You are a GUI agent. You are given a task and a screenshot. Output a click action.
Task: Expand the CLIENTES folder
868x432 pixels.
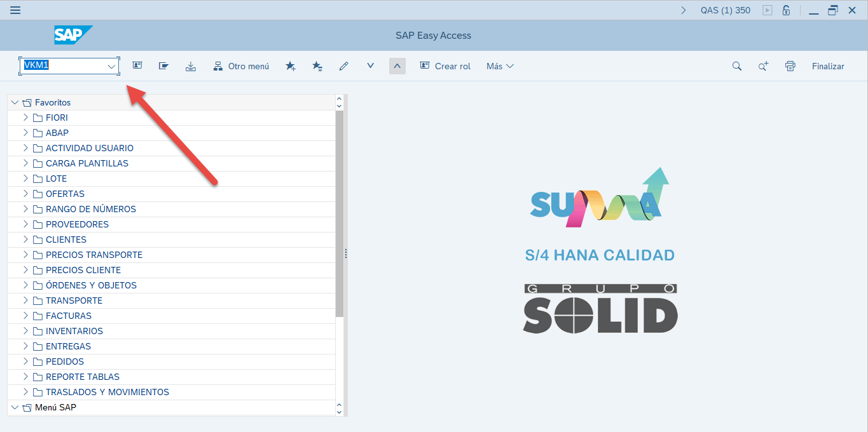[25, 240]
